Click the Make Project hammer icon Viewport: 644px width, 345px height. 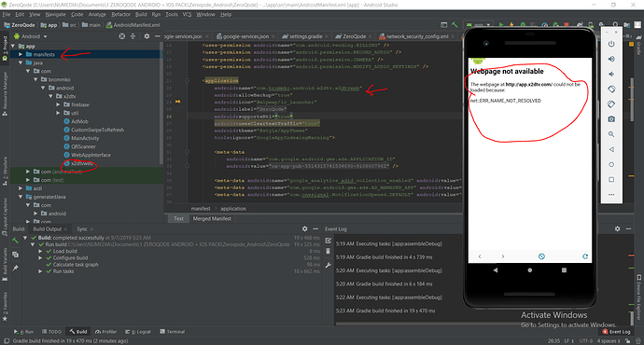pos(455,25)
